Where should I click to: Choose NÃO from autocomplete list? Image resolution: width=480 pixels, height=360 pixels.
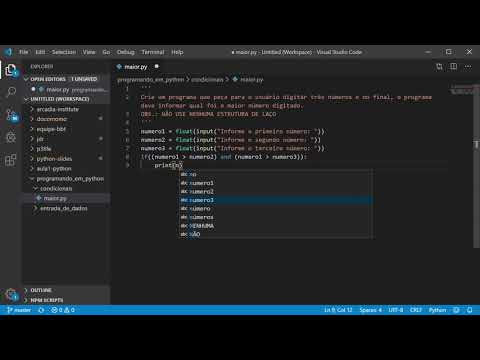(276, 234)
